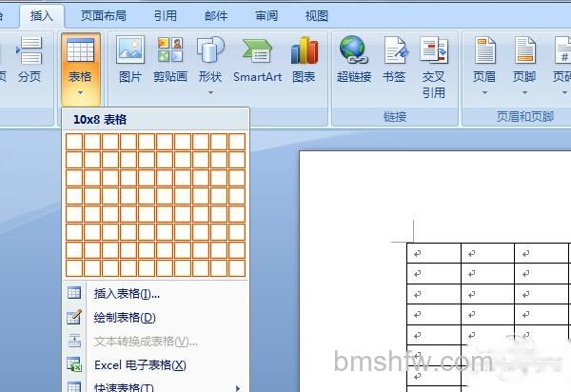Insert a SmartArt graphic
Image resolution: width=571 pixels, height=392 pixels.
[x=258, y=60]
